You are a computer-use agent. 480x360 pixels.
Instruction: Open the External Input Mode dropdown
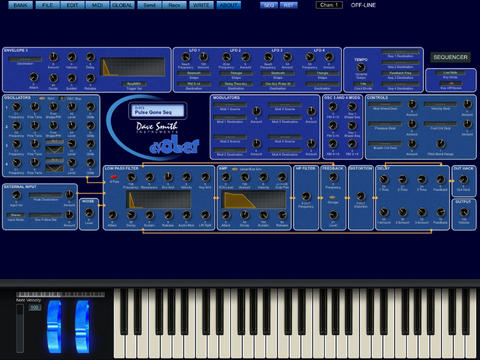[x=16, y=215]
